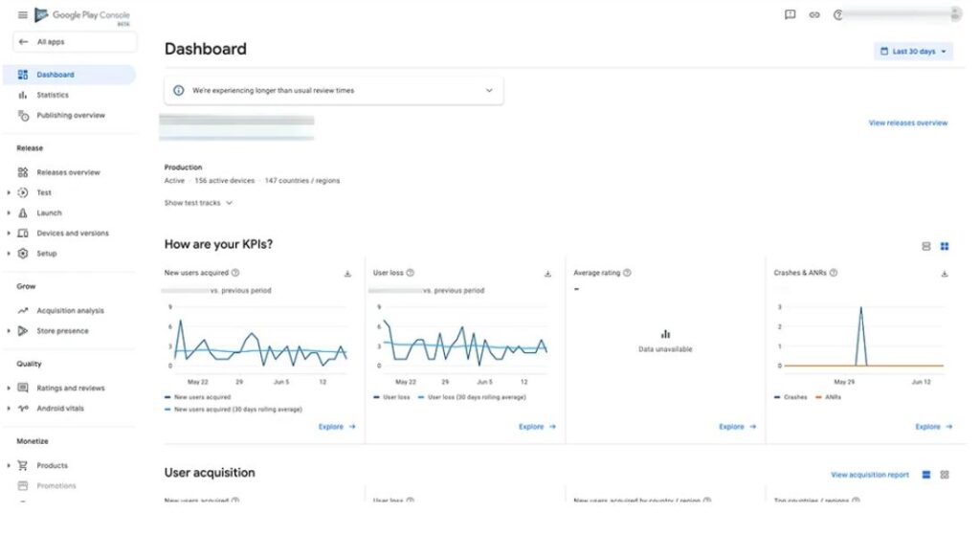Expand Show test tracks
Screen dimensions: 980x535
198,203
